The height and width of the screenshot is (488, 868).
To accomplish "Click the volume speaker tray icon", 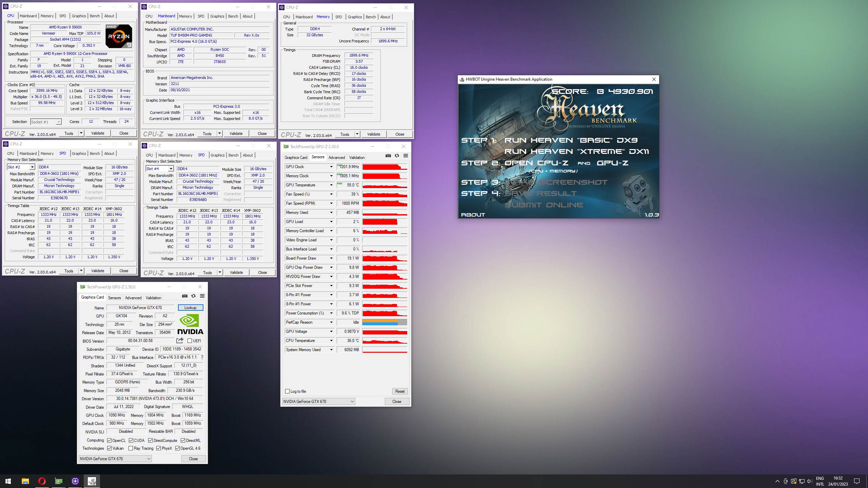I will pos(810,481).
